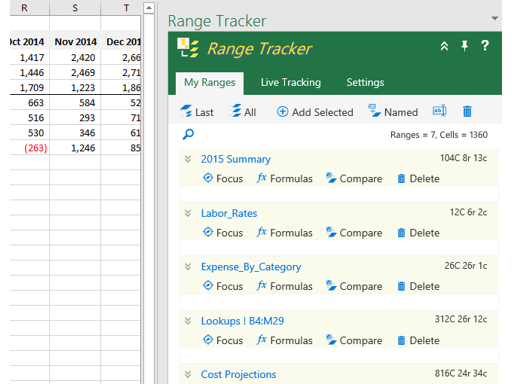Select cell with value 346
The height and width of the screenshot is (384, 512).
click(x=75, y=133)
